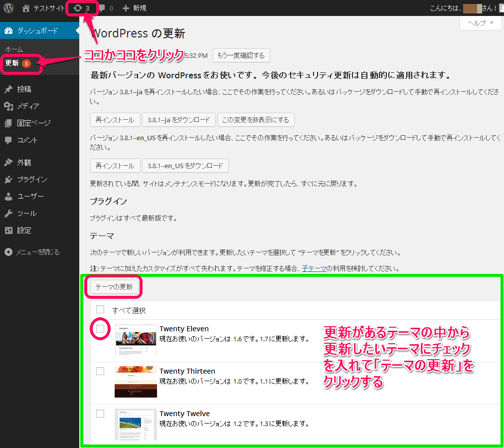Open the プラグイン menu label

coord(32,180)
